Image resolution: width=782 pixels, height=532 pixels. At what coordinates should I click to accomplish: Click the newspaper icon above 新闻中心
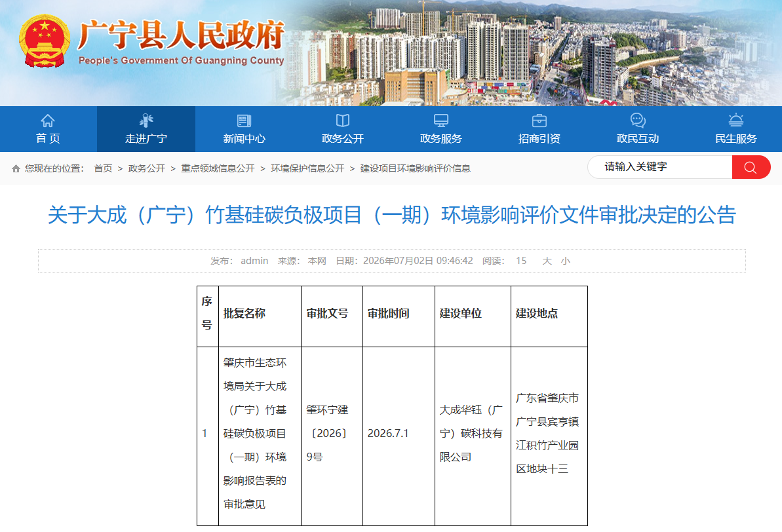(x=244, y=121)
